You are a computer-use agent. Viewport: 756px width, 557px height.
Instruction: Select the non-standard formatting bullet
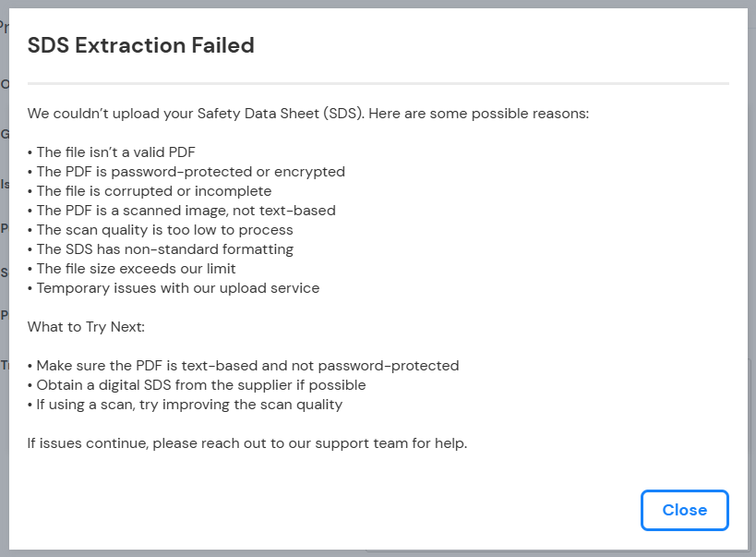(x=161, y=248)
